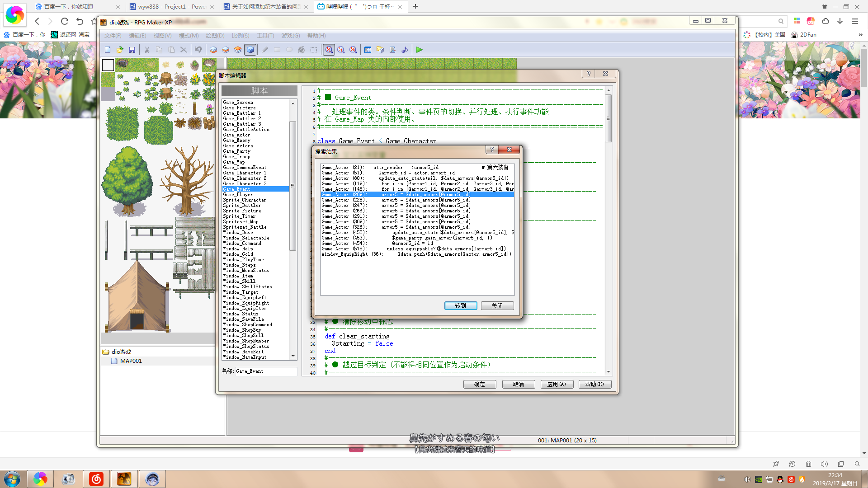Click the Copy toolbar icon
The width and height of the screenshot is (868, 488).
159,50
